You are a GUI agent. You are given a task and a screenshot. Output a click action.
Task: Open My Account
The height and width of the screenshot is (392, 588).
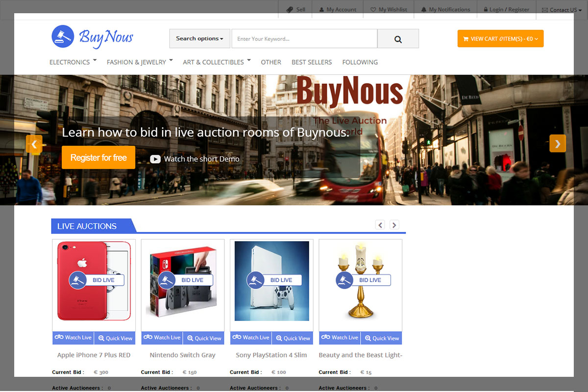tap(342, 9)
